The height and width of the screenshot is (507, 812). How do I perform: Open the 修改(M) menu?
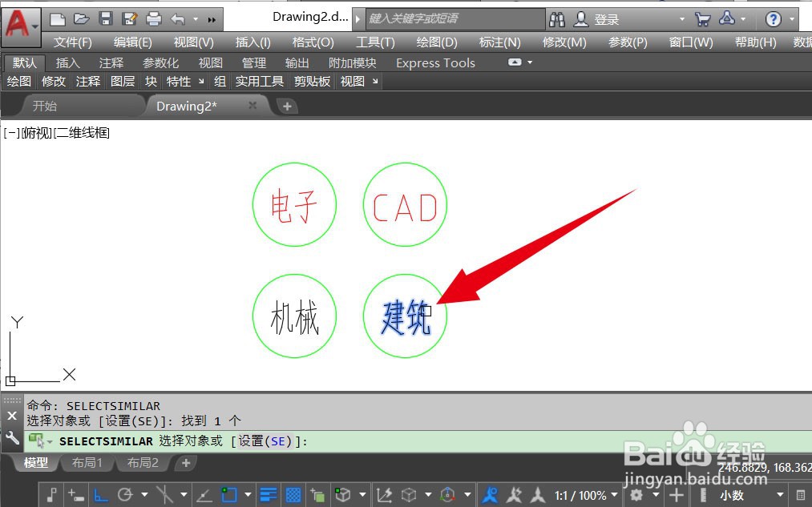pos(564,42)
